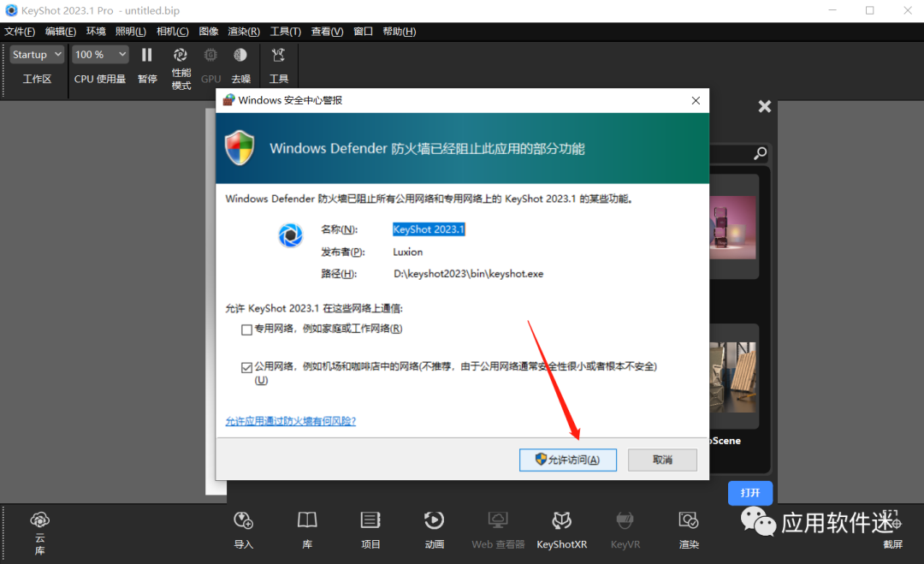Image resolution: width=924 pixels, height=564 pixels.
Task: Open the Cloud Library (云库) panel
Action: click(x=39, y=526)
